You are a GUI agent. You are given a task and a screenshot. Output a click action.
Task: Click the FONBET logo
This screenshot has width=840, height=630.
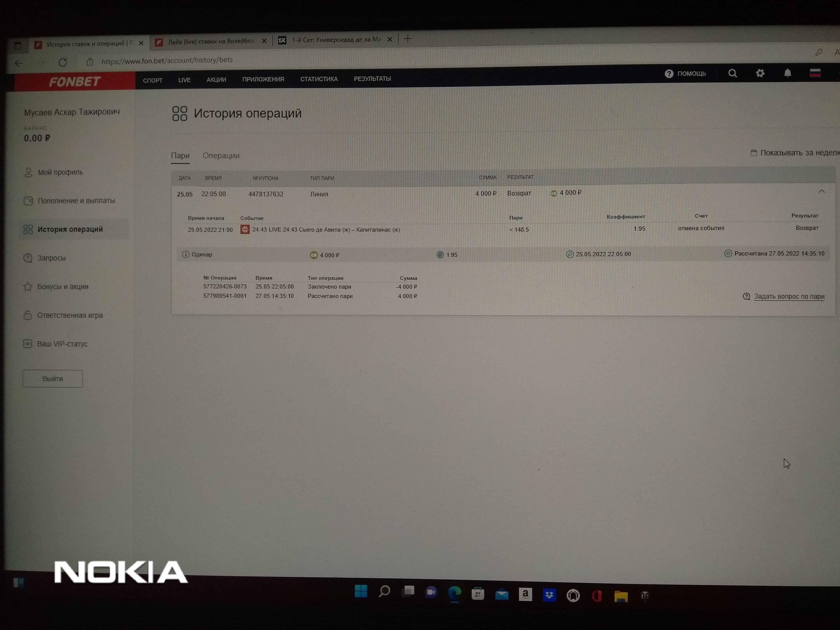(x=75, y=81)
